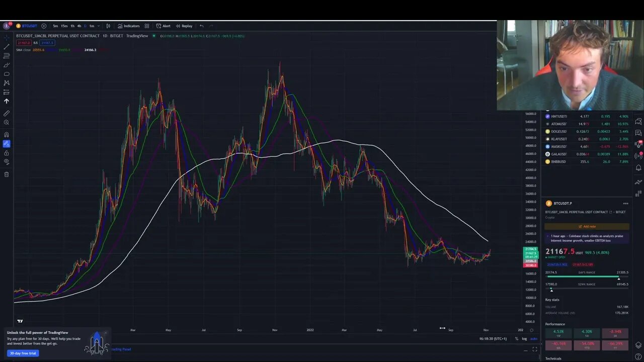
Task: Undo the last chart action
Action: coord(202,26)
